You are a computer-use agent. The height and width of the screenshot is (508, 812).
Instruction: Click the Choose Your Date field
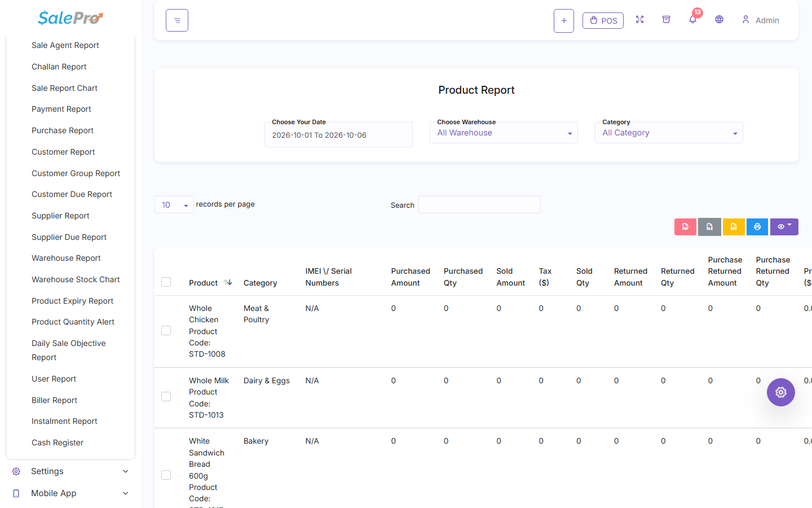coord(338,135)
